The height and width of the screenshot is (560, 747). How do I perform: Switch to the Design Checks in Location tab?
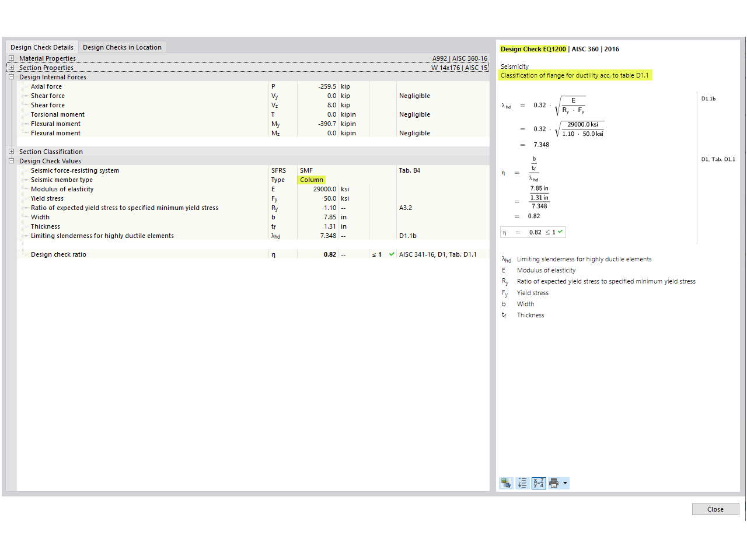coord(122,47)
